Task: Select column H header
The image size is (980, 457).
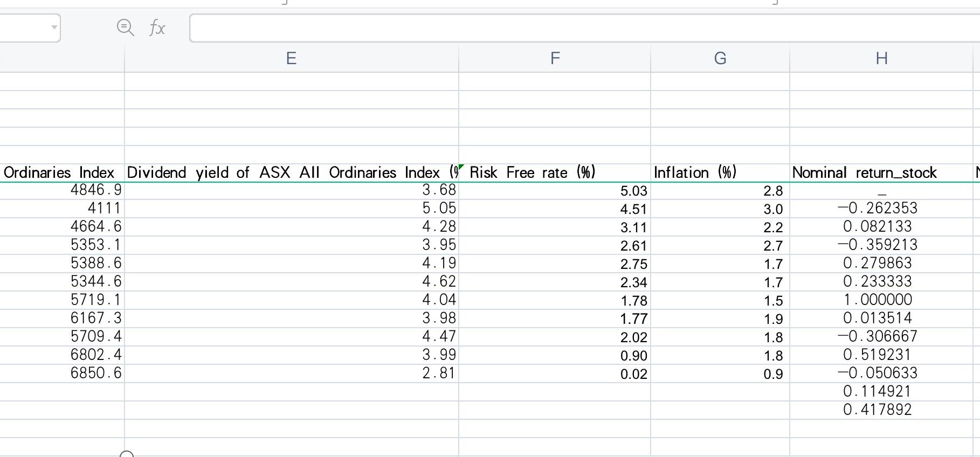Action: tap(881, 58)
